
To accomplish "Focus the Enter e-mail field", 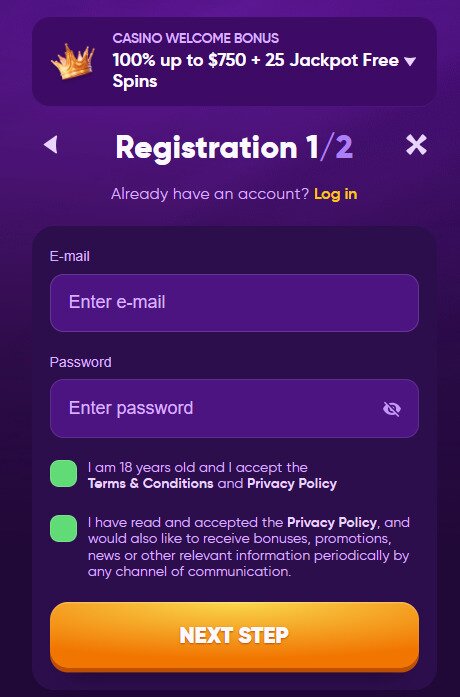I will [x=234, y=303].
